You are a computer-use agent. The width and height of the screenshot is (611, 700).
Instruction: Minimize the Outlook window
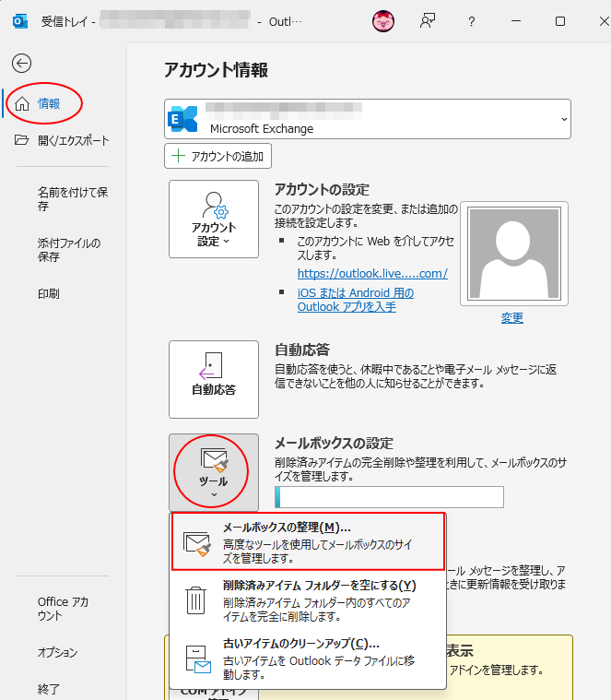tap(516, 21)
